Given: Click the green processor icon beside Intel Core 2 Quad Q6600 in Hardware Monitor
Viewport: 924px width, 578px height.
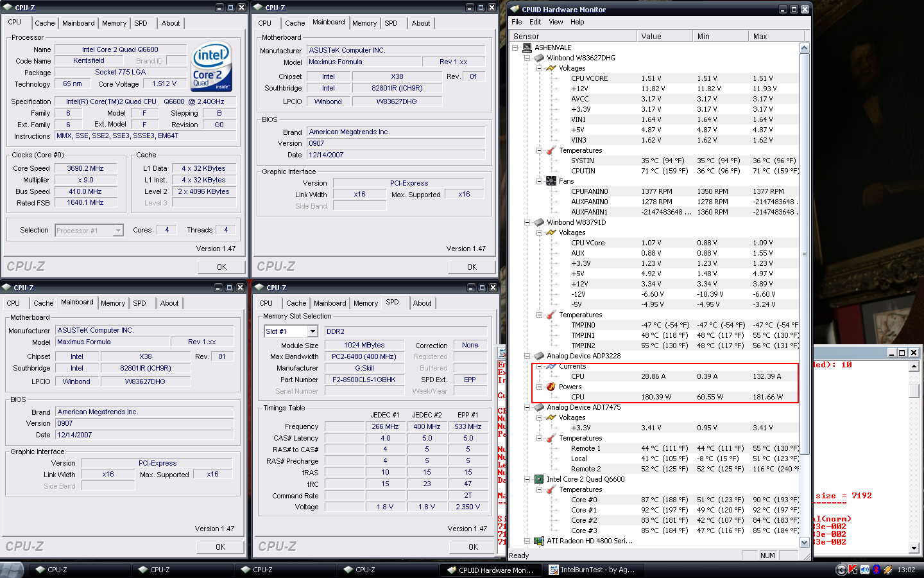Looking at the screenshot, I should click(x=539, y=479).
